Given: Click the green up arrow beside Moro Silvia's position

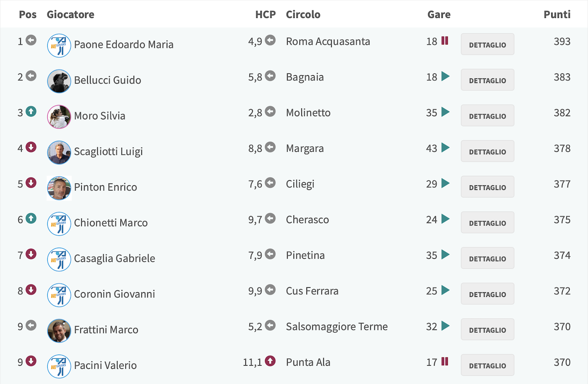Looking at the screenshot, I should (31, 111).
